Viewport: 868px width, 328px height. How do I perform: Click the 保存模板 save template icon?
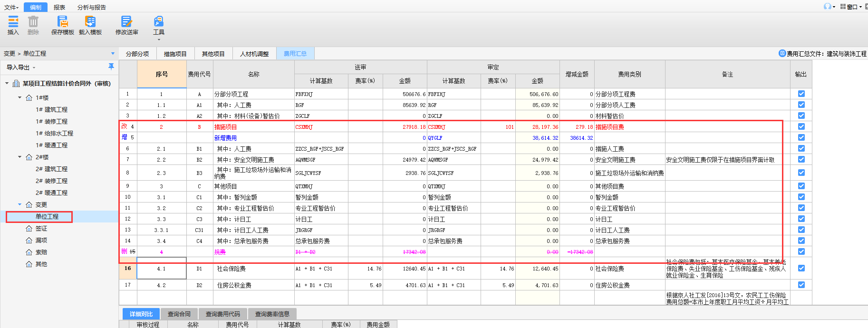coord(62,21)
